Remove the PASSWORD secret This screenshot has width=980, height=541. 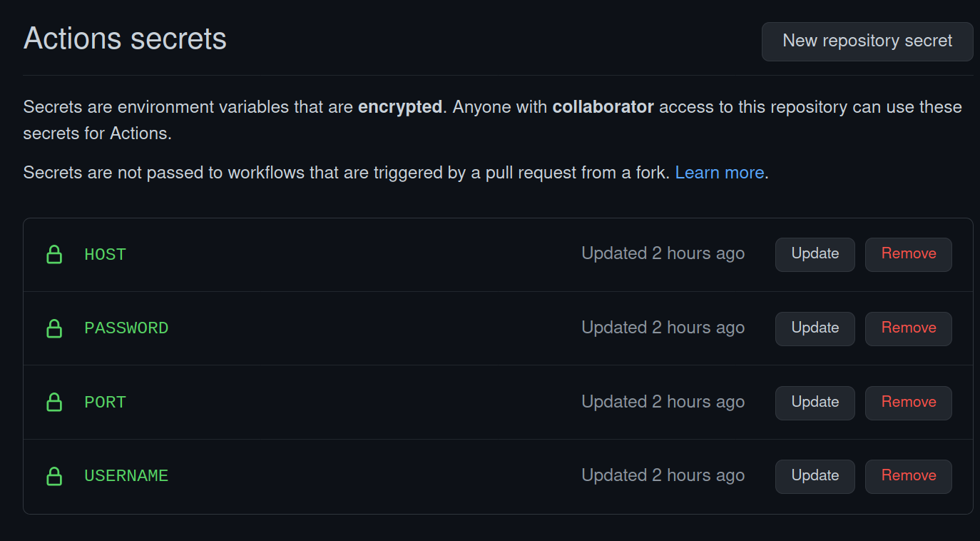click(909, 328)
